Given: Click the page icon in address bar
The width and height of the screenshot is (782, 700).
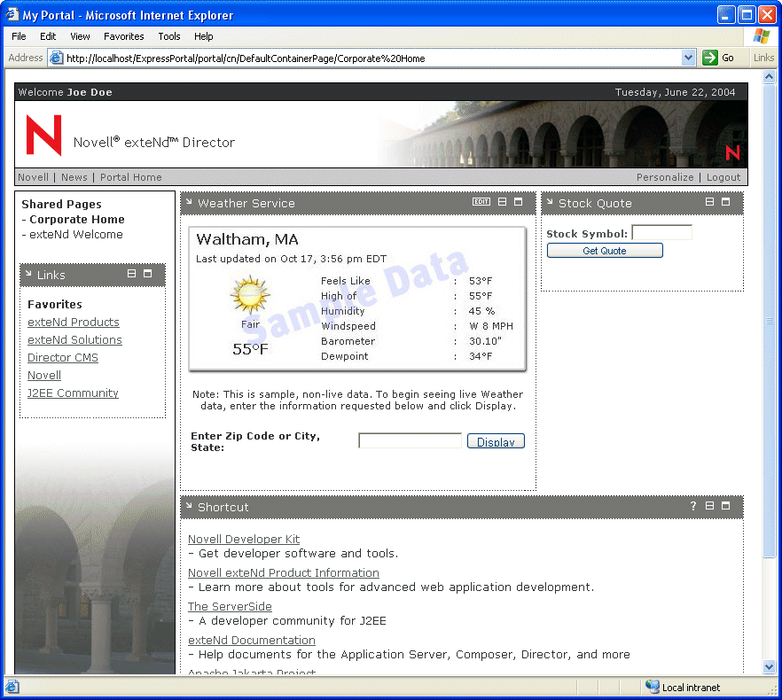Looking at the screenshot, I should [x=57, y=58].
